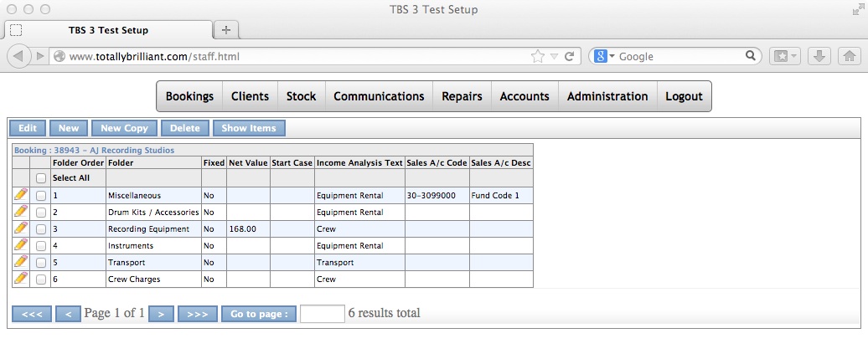Tick the Recording Equipment row checkbox
Screen dimensions: 868x359
pos(41,229)
